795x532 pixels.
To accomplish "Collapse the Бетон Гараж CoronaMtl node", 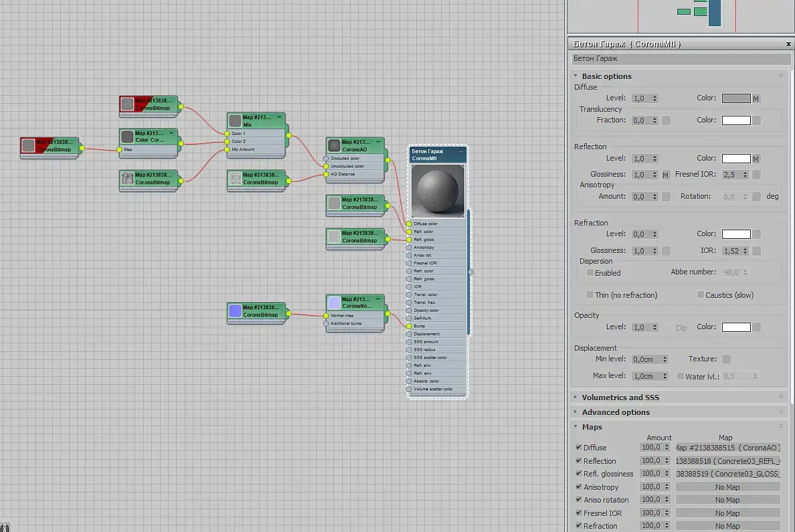I will click(x=461, y=151).
